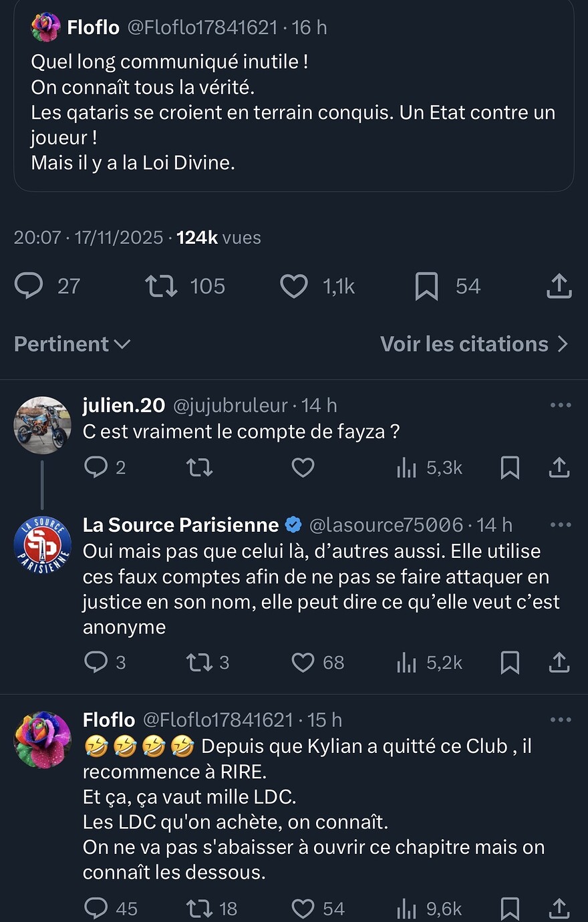Open @lasource75006 handle link
The image size is (588, 922).
[x=386, y=525]
